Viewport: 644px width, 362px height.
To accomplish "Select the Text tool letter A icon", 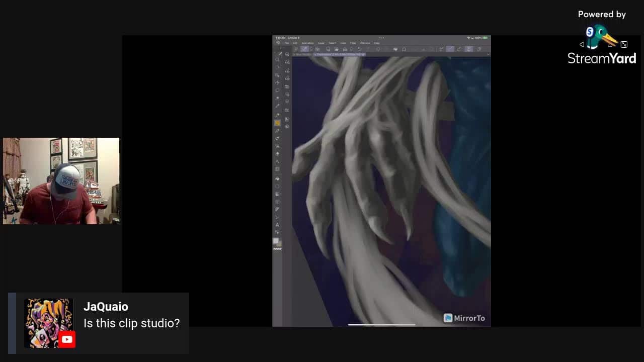I will [x=277, y=225].
